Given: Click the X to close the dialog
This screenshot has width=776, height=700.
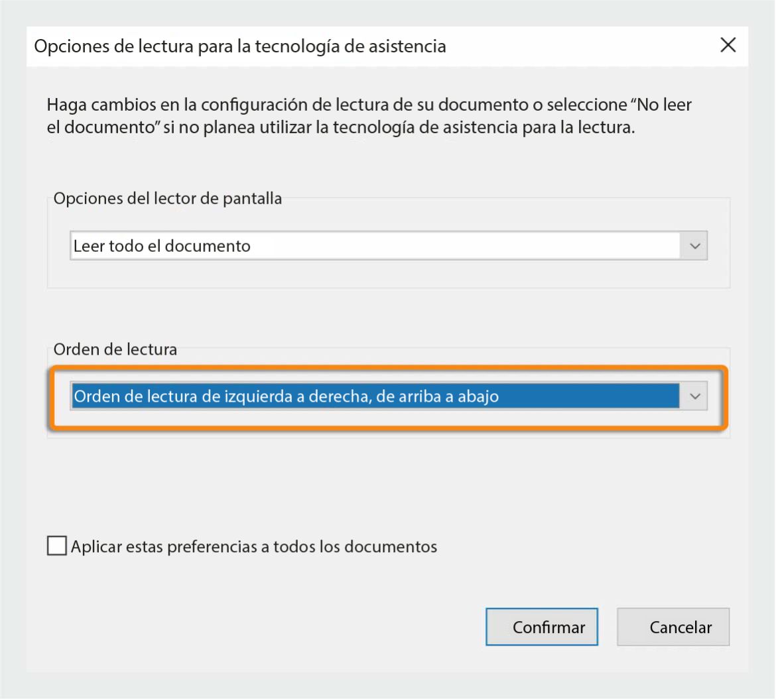Looking at the screenshot, I should [728, 45].
